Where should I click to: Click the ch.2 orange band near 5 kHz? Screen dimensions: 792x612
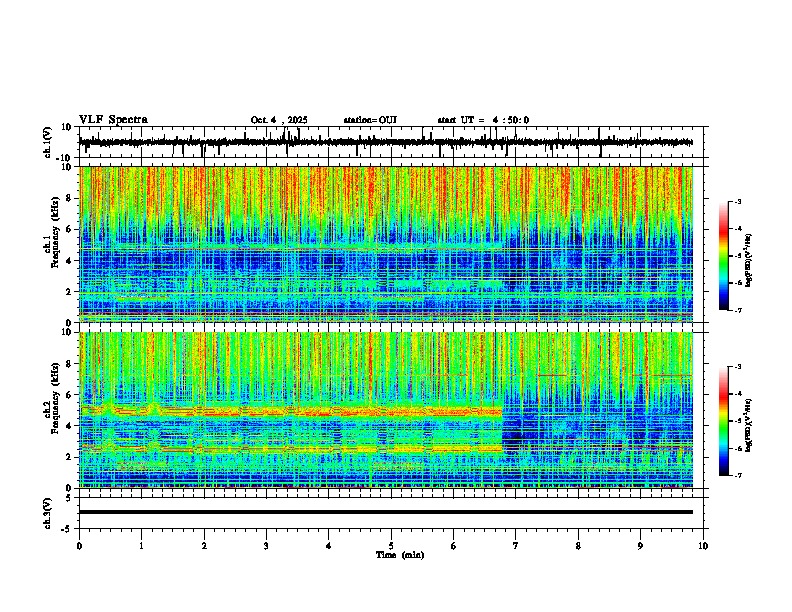290,411
